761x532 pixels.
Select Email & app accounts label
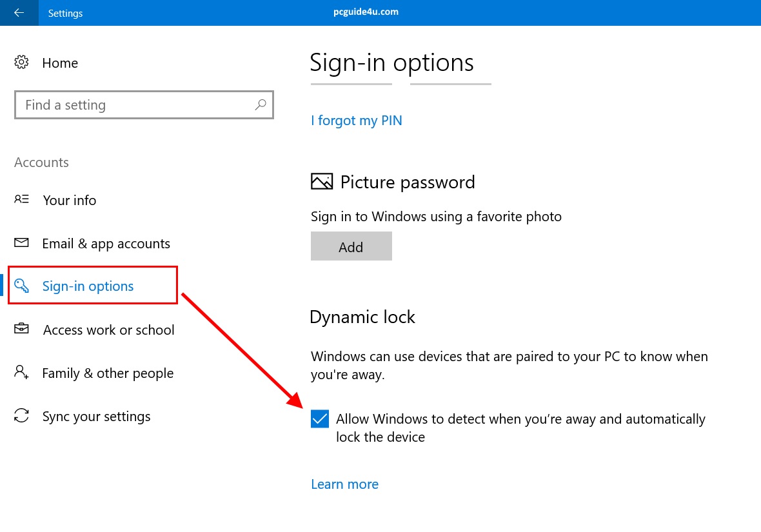click(x=106, y=244)
